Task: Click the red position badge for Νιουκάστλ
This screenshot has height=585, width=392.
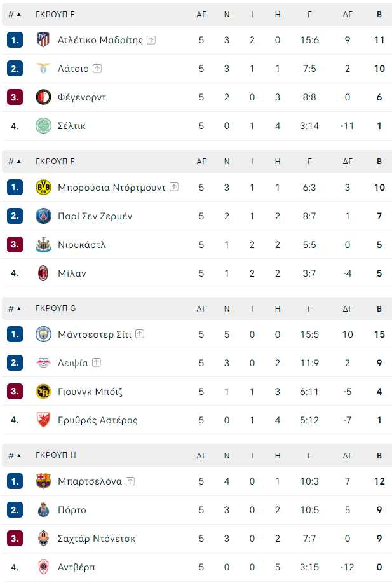Action: [x=15, y=245]
